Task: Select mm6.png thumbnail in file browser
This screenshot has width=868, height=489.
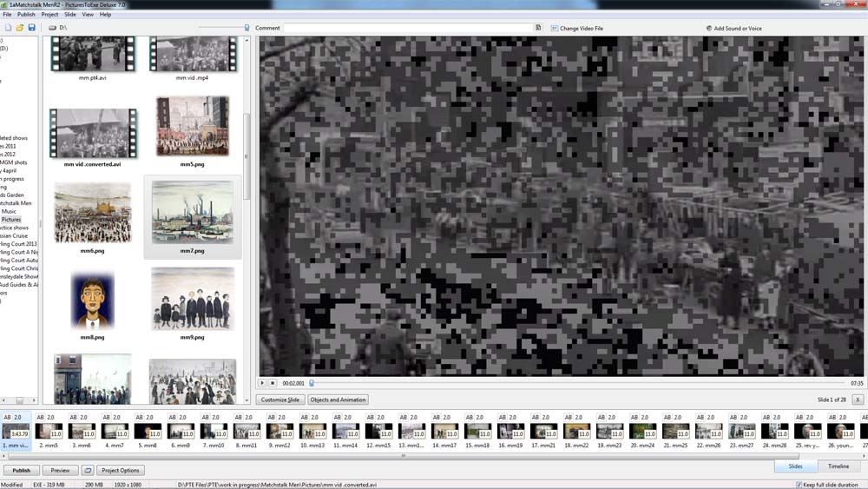Action: point(93,213)
